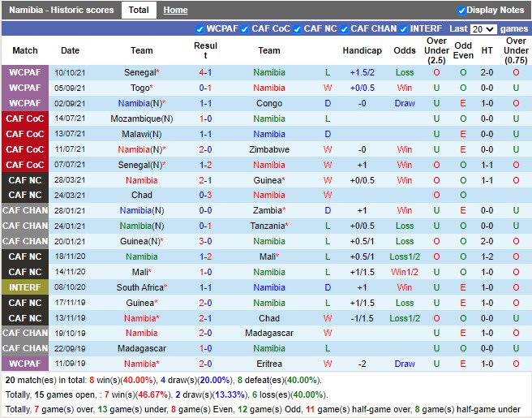532x418 pixels.
Task: Click the red CAF CoC label dated 14/07/21
Action: [25, 119]
